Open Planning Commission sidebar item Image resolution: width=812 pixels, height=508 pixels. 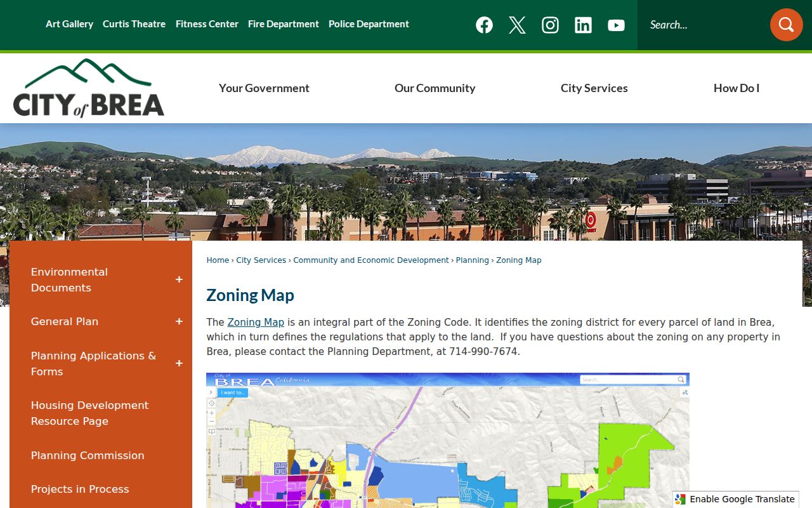point(88,455)
